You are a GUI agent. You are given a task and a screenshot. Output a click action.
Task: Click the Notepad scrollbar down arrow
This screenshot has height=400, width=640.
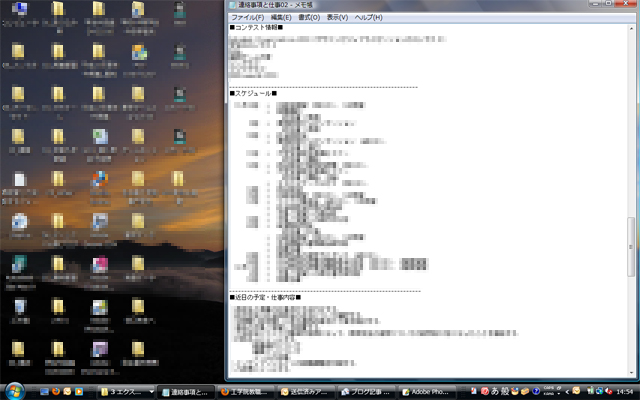pos(631,372)
